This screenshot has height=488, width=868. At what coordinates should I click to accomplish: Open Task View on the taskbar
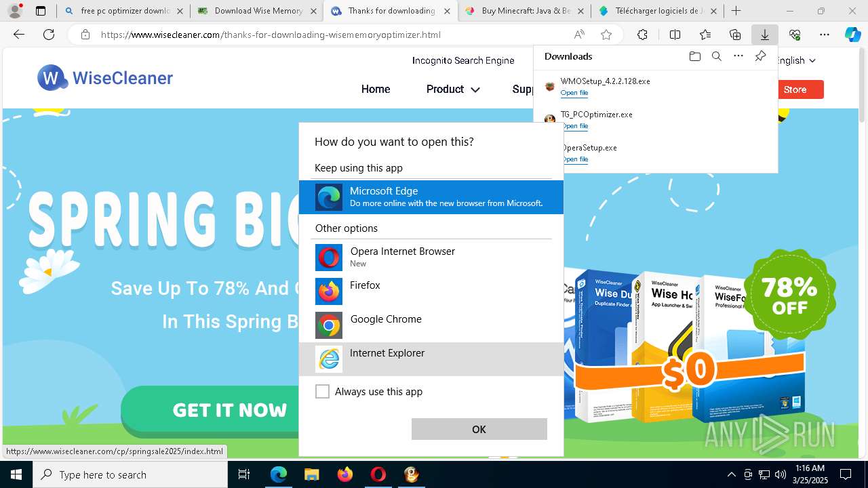[x=245, y=474]
